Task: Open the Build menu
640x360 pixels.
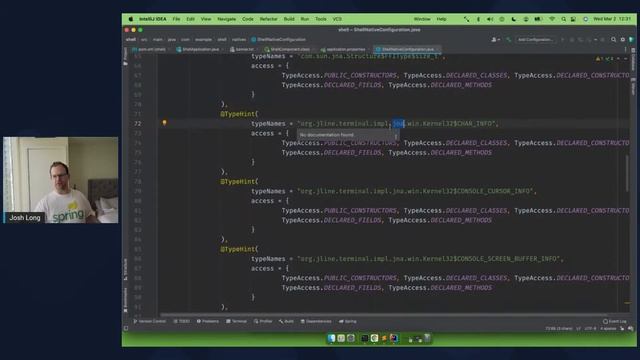Action: 289,19
